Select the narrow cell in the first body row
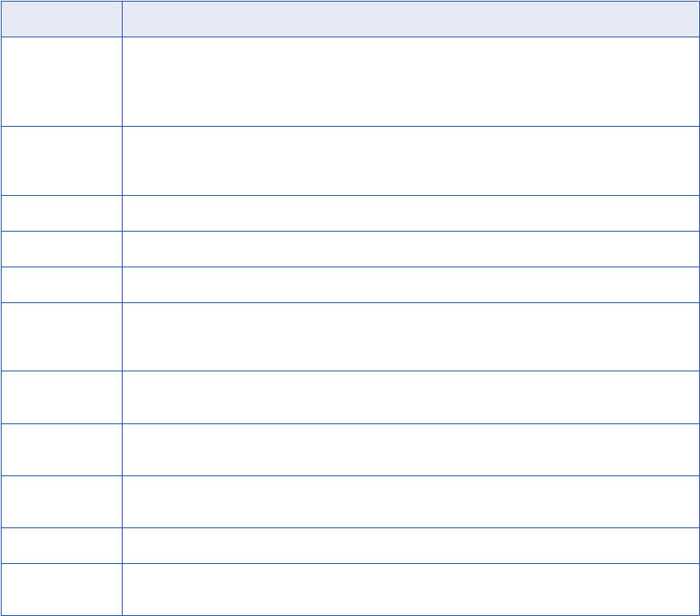 tap(61, 81)
